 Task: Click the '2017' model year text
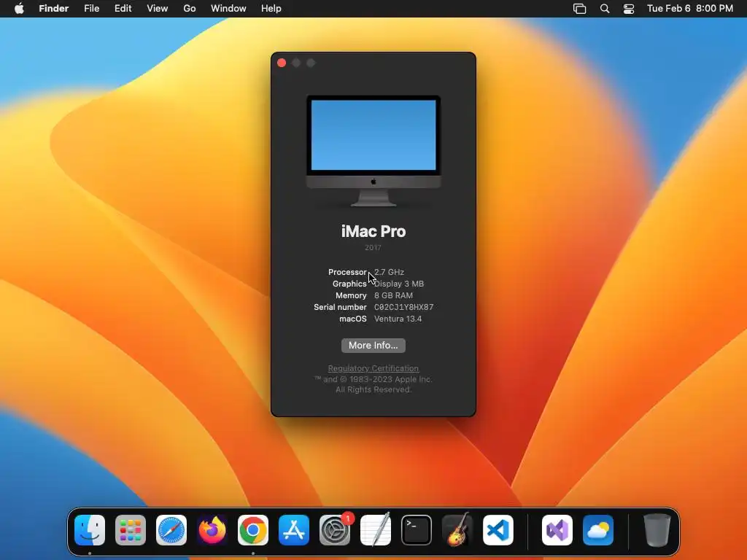pyautogui.click(x=373, y=248)
